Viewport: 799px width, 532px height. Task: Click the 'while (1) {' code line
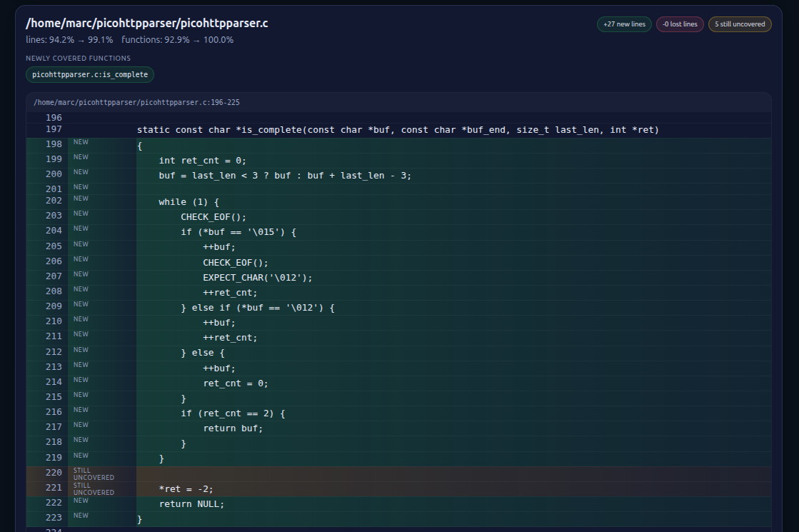pyautogui.click(x=189, y=202)
